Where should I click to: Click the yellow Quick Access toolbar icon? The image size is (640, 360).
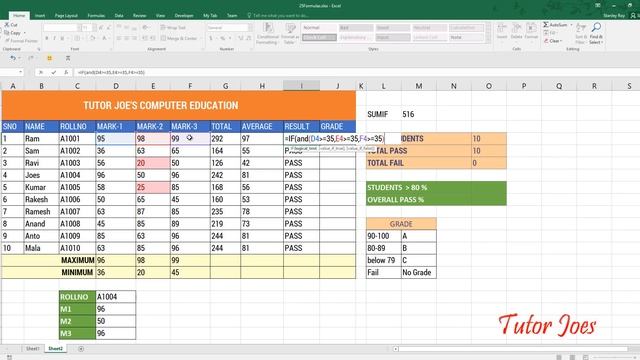(x=49, y=58)
